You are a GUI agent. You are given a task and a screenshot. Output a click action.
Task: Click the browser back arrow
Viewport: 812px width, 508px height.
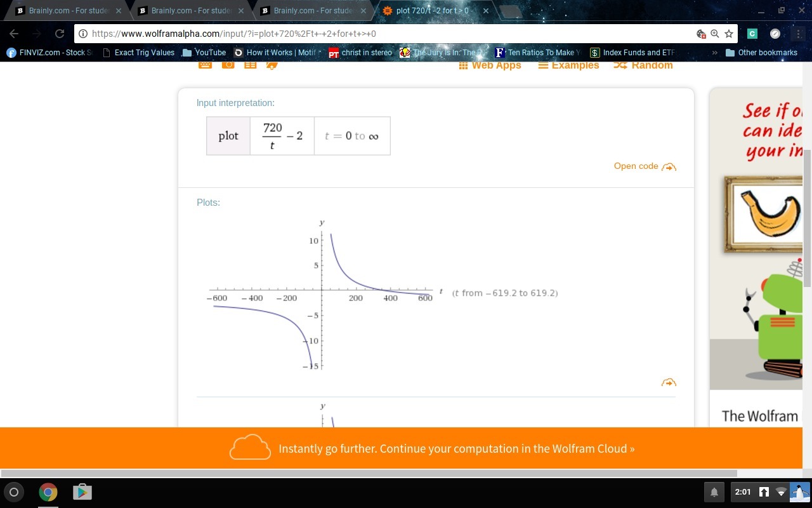(15, 34)
